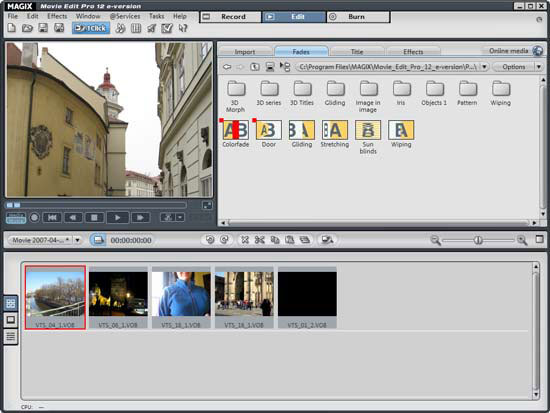
Task: Switch to the Record screen
Action: pos(230,16)
